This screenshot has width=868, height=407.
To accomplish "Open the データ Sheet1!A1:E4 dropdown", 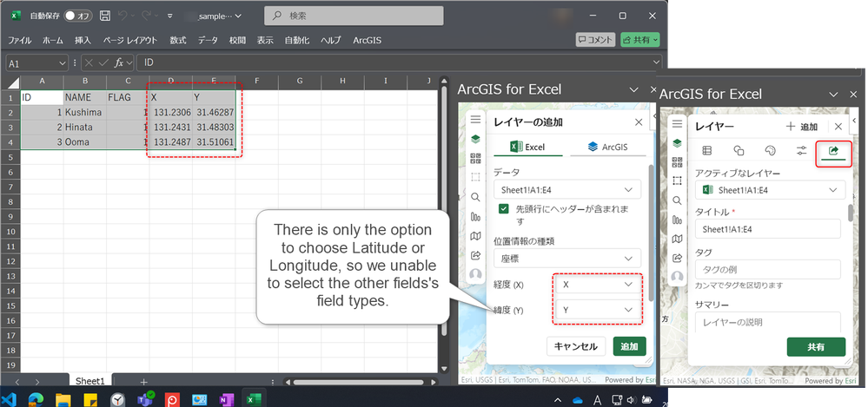I will pos(567,190).
